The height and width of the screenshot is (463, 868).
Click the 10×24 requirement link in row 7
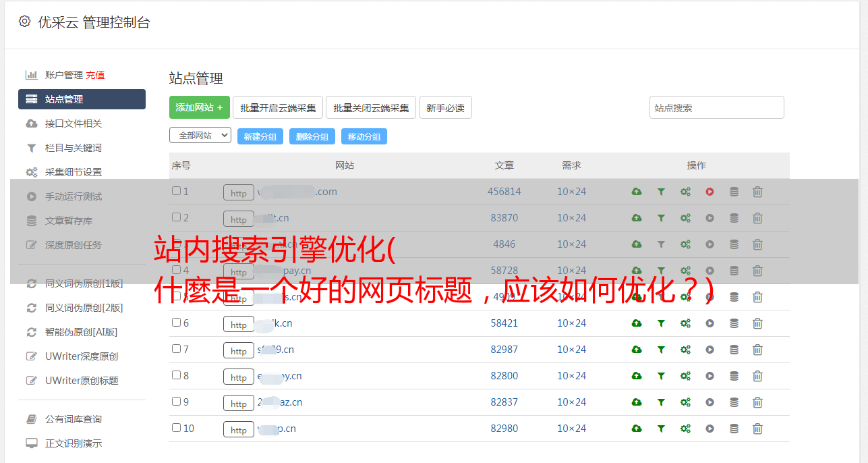[571, 350]
